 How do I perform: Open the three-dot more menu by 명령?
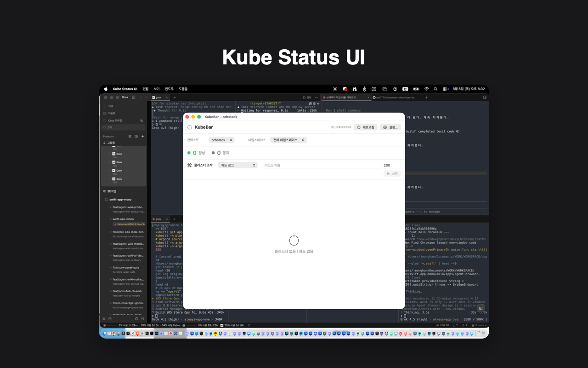317,98
